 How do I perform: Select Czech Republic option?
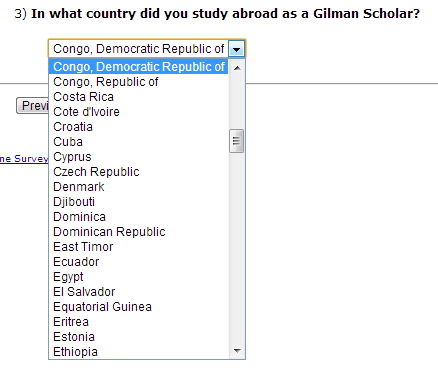[139, 172]
